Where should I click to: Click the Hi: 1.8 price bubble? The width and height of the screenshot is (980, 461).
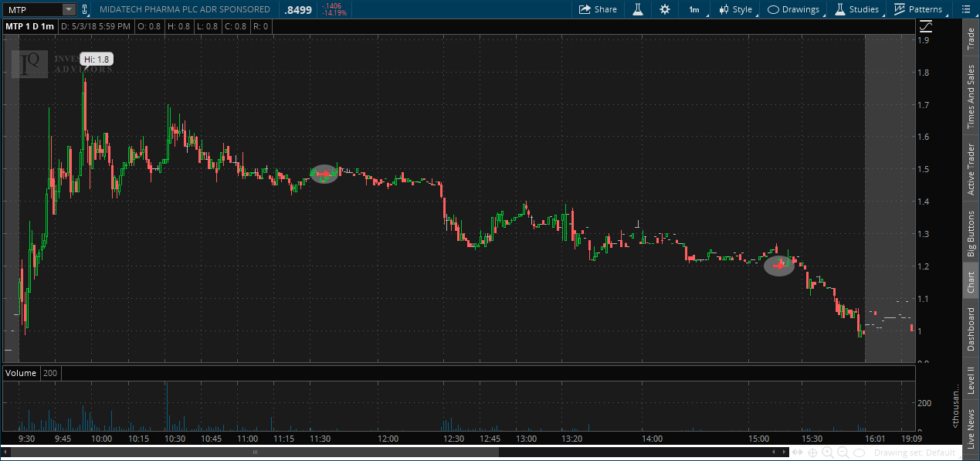tap(97, 59)
